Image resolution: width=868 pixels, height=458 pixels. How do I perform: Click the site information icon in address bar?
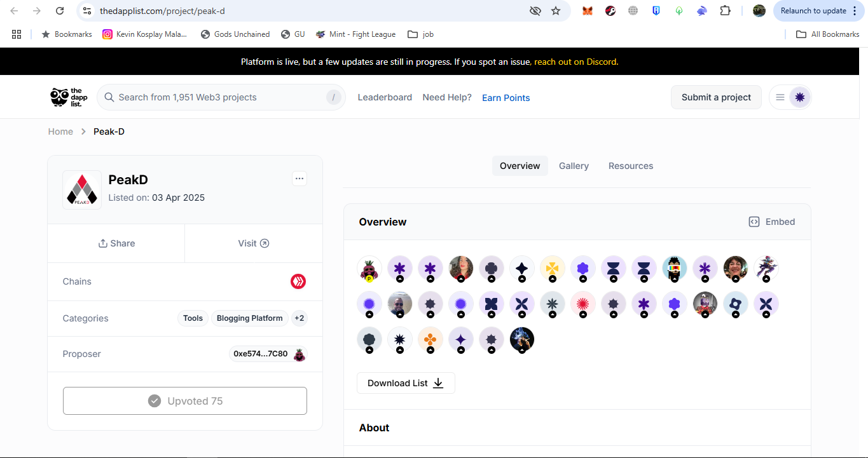pyautogui.click(x=87, y=11)
